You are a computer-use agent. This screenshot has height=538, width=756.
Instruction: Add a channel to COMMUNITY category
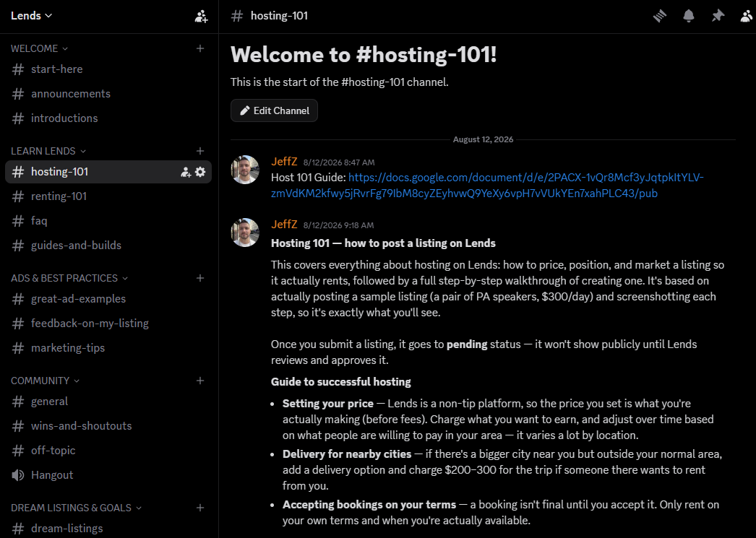[200, 381]
